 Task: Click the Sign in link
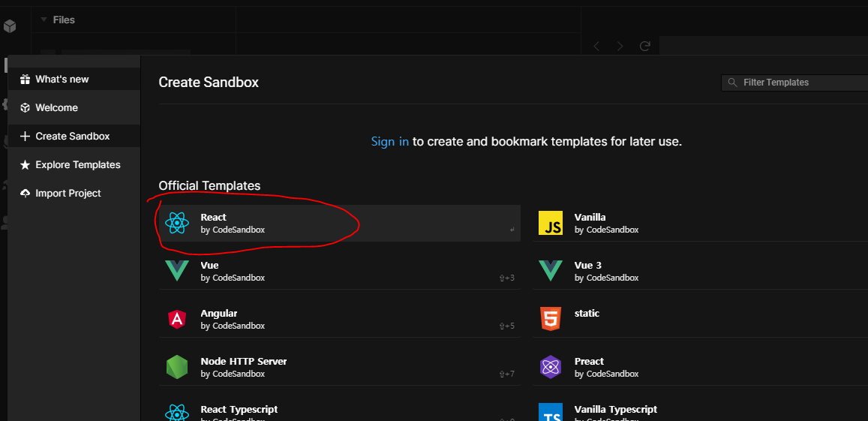point(389,141)
